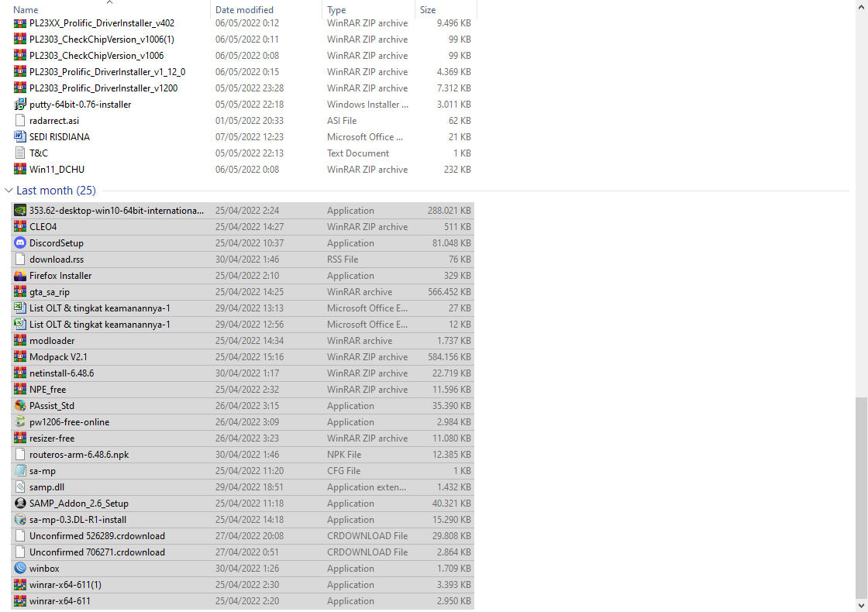
Task: Click the Windows Installer type cell
Action: click(367, 105)
